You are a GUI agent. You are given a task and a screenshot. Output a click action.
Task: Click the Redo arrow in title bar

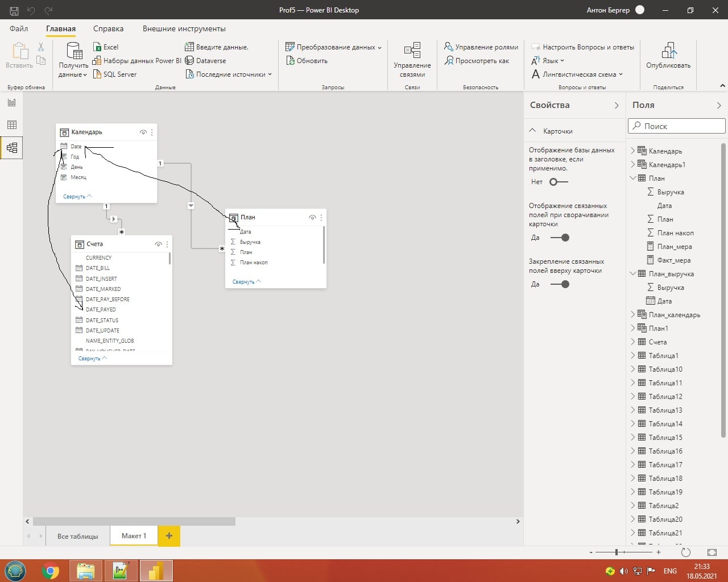[48, 10]
